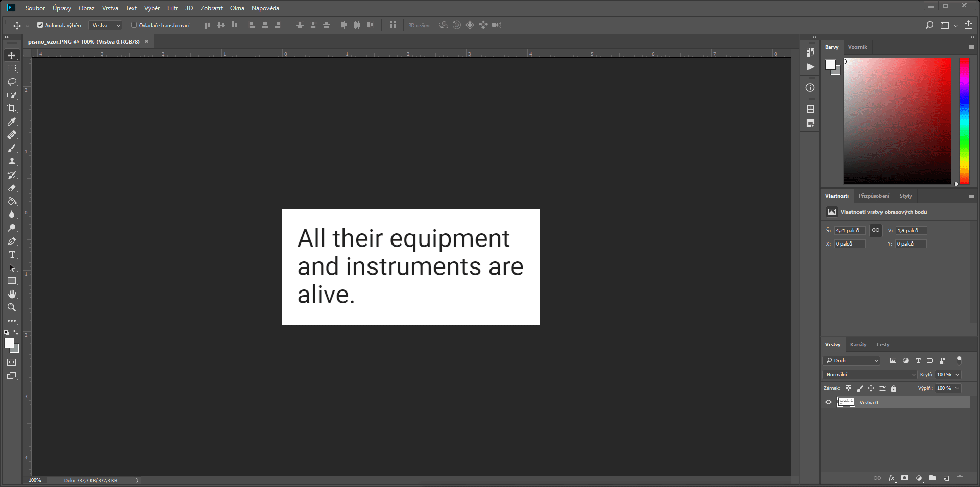Screen dimensions: 980x487
Task: Select the Type tool
Action: (x=12, y=254)
